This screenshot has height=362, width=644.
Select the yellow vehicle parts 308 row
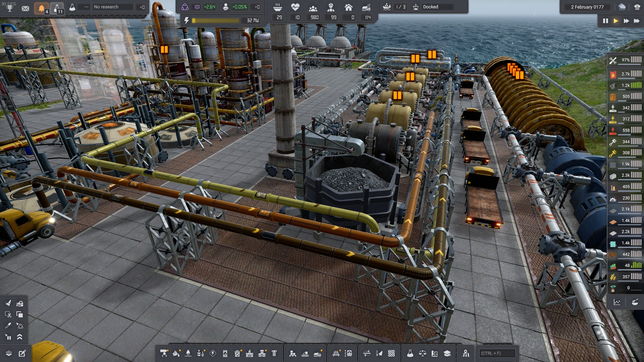(x=626, y=153)
